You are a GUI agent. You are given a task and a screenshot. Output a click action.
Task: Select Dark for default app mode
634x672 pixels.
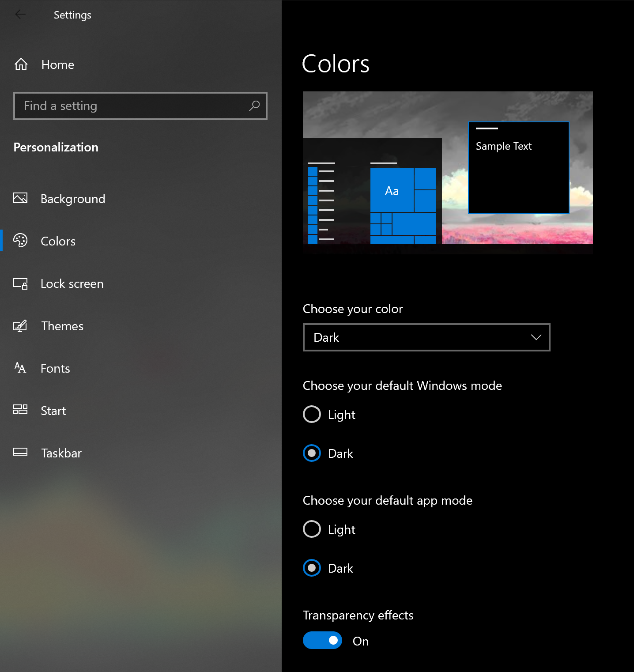coord(312,568)
